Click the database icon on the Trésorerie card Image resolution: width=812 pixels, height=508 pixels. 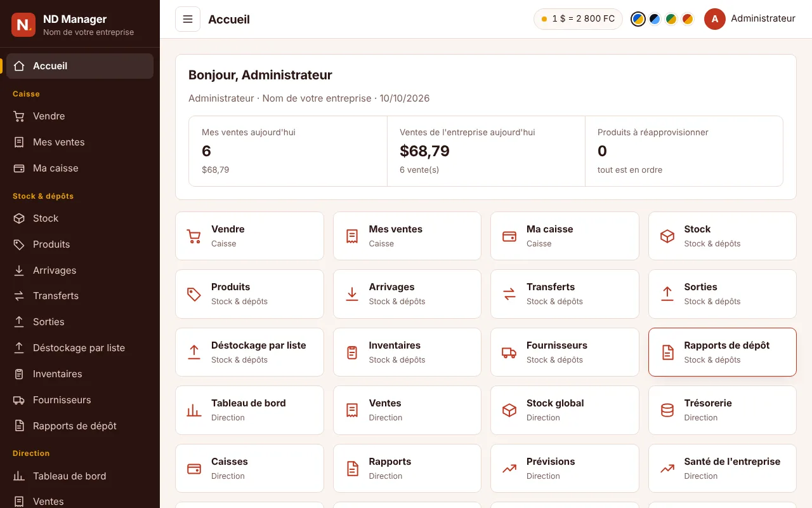667,410
